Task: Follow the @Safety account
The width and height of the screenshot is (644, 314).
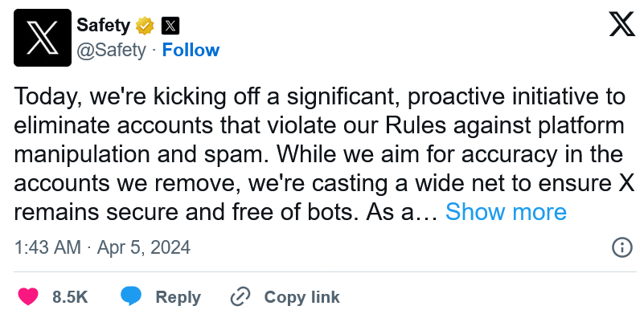Action: coord(191,50)
